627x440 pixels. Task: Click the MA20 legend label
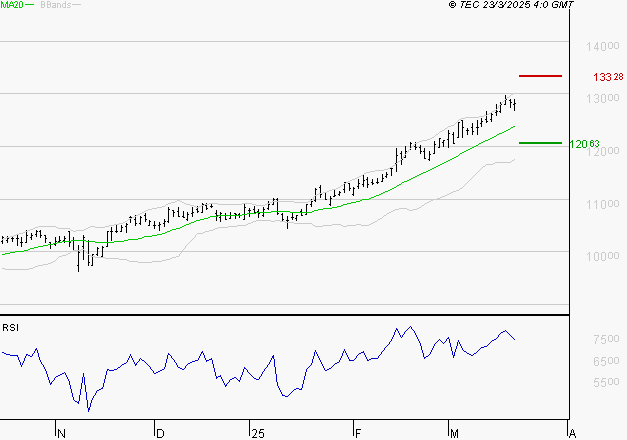[x=10, y=5]
